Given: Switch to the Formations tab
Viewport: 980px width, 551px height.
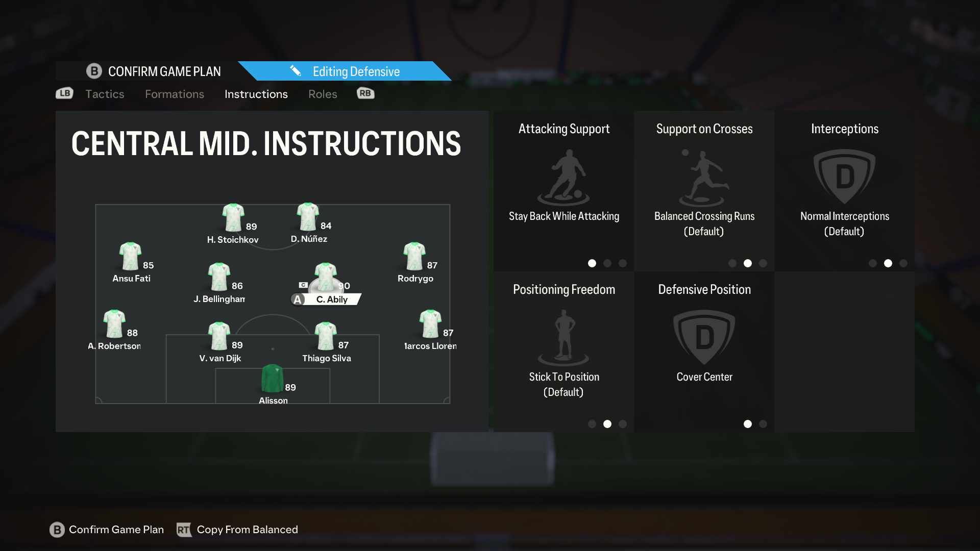Looking at the screenshot, I should [x=175, y=93].
